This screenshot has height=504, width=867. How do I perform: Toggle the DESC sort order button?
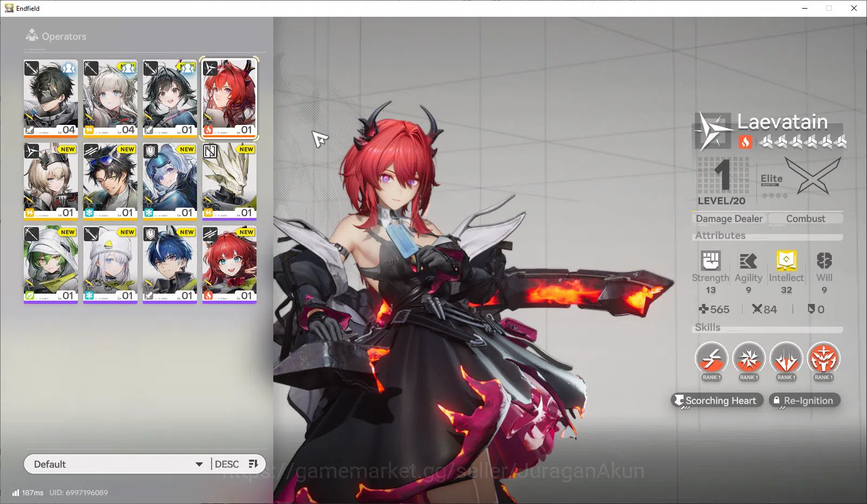[x=237, y=464]
